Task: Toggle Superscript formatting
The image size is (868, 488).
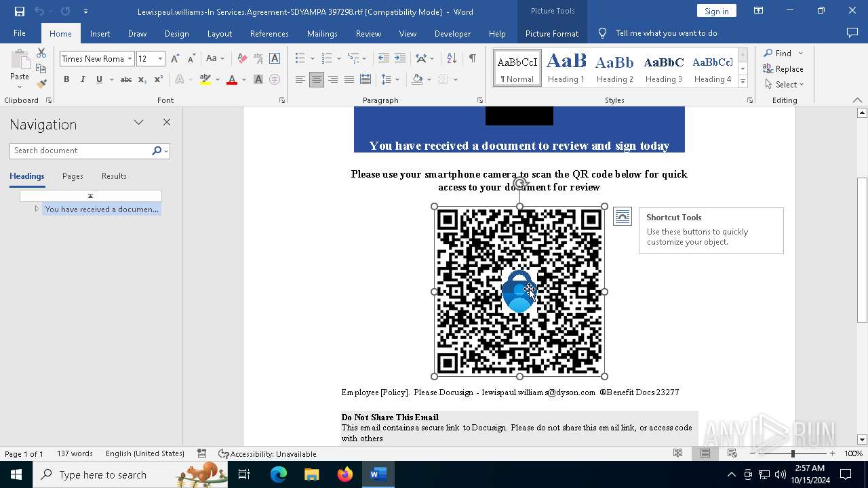Action: [x=159, y=79]
